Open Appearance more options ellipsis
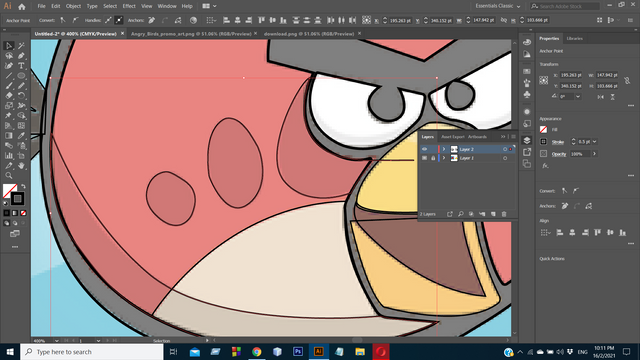 pos(631,176)
